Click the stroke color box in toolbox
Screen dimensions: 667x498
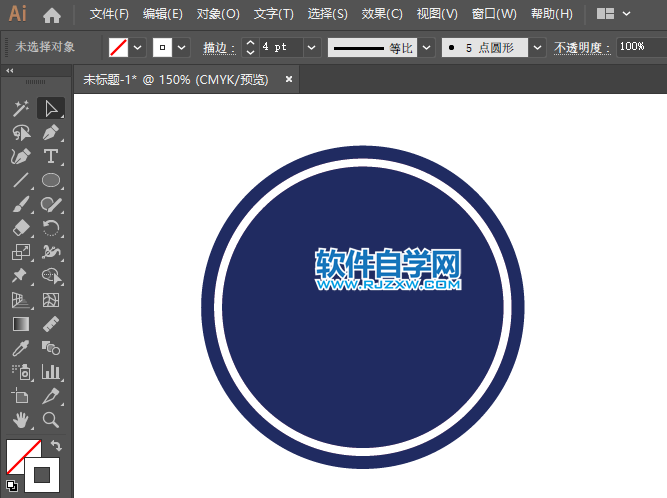(43, 474)
